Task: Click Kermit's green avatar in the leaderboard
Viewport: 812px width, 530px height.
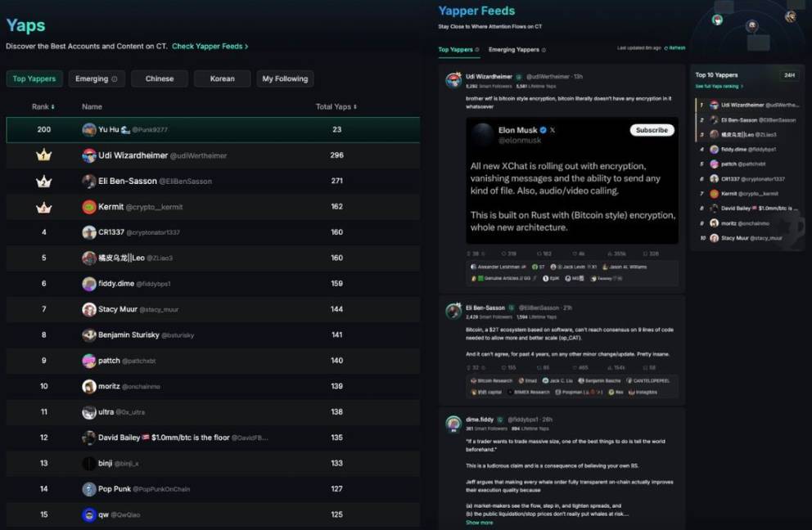Action: click(89, 207)
